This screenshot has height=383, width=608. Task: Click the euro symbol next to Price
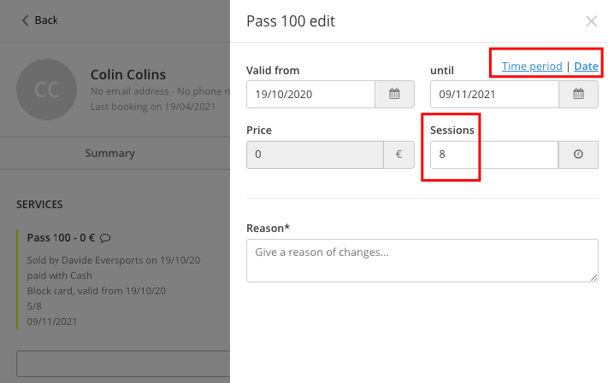[x=399, y=154]
